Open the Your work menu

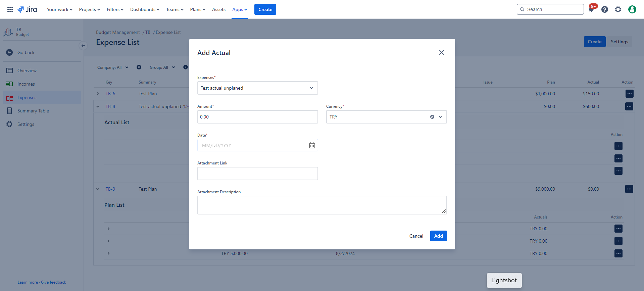click(x=60, y=9)
